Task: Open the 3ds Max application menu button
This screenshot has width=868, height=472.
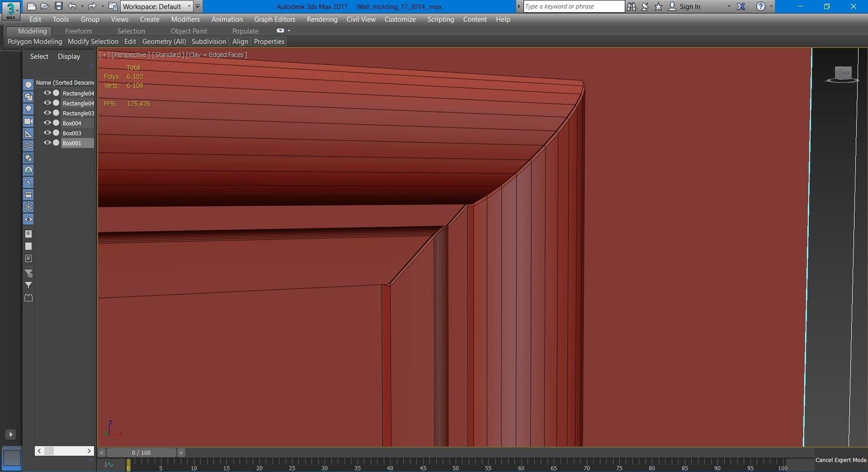Action: tap(10, 10)
